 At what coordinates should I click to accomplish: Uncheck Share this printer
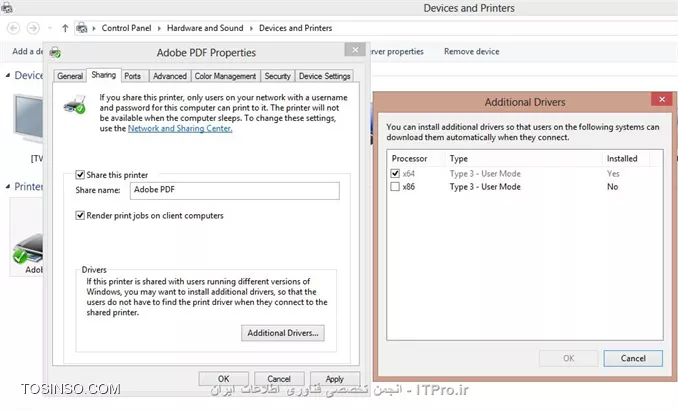click(80, 175)
